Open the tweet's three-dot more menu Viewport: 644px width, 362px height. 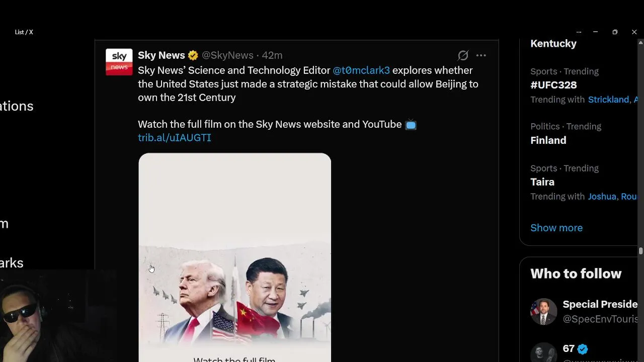(481, 55)
